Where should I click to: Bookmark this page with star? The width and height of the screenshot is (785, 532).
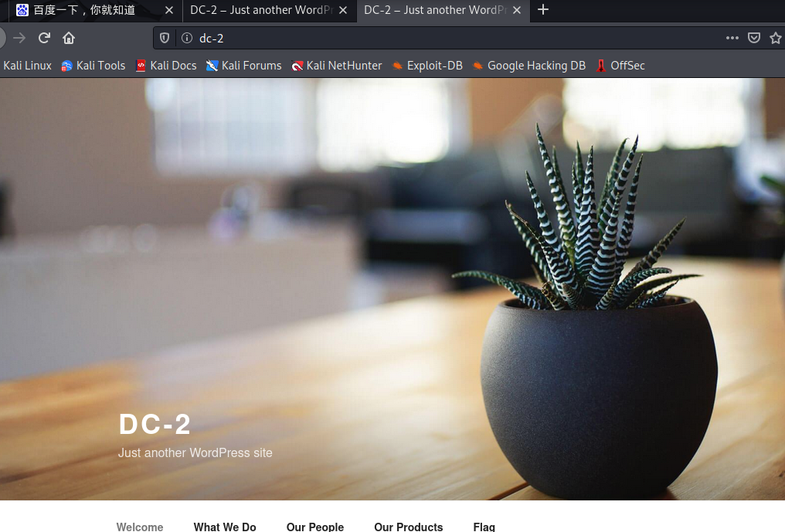776,38
